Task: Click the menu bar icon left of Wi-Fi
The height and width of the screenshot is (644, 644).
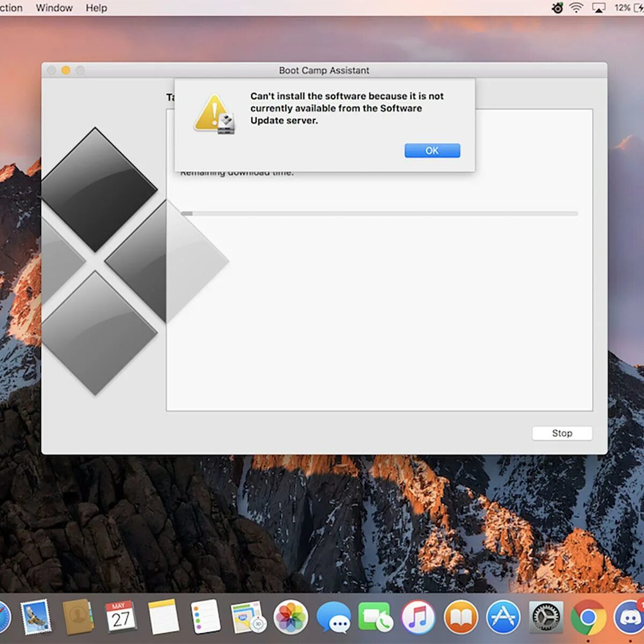Action: [x=558, y=8]
